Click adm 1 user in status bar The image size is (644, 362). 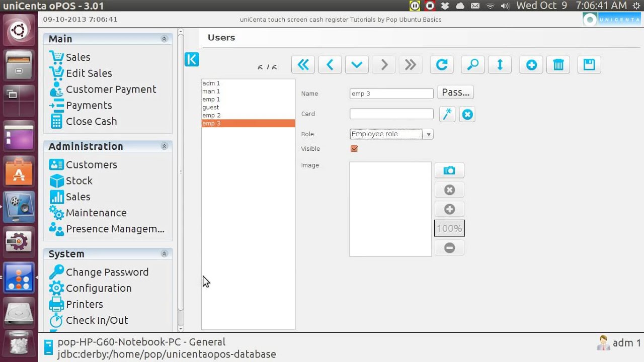(x=619, y=343)
